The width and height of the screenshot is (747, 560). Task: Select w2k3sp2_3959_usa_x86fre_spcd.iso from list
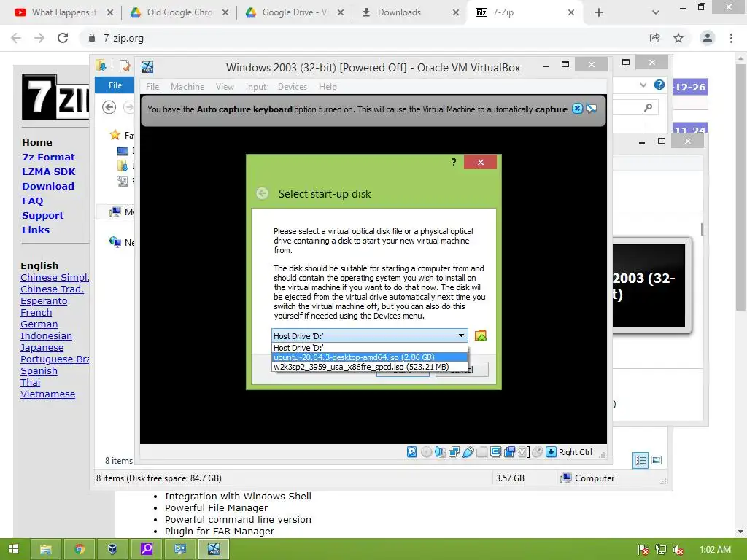pos(370,367)
